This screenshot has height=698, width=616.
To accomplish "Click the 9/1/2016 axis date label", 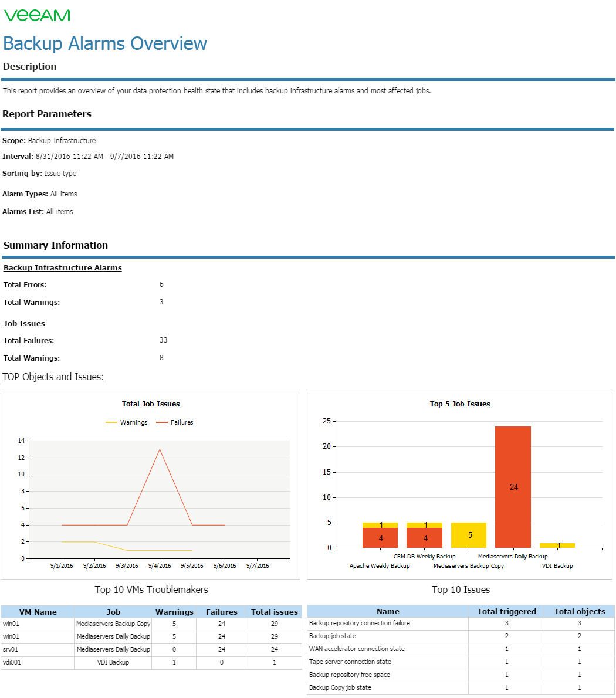I will [x=62, y=566].
